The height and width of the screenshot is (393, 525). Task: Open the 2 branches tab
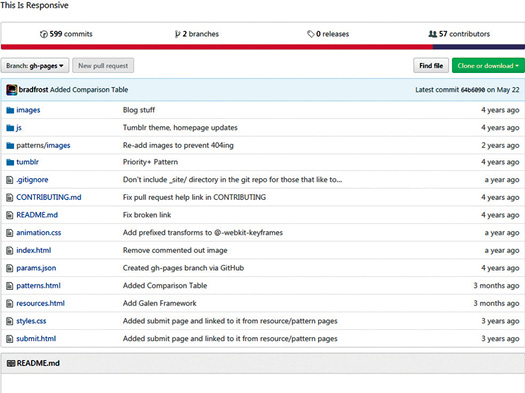point(197,34)
